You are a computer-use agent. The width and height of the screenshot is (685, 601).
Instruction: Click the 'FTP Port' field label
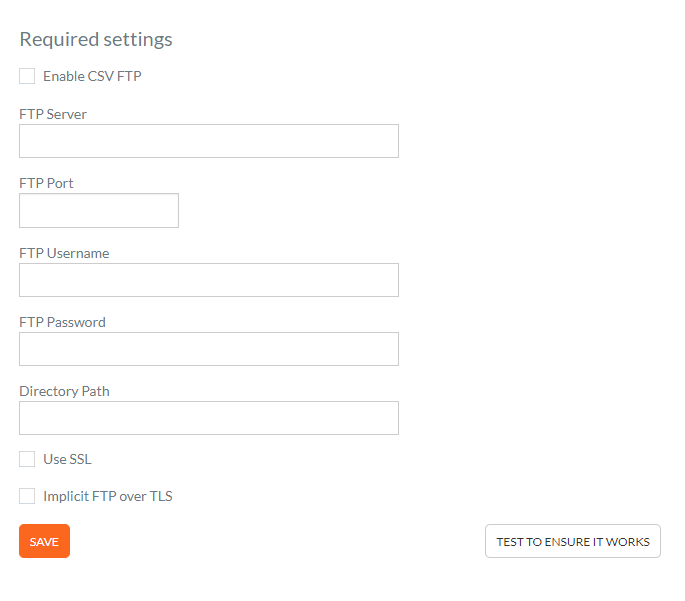click(x=46, y=183)
